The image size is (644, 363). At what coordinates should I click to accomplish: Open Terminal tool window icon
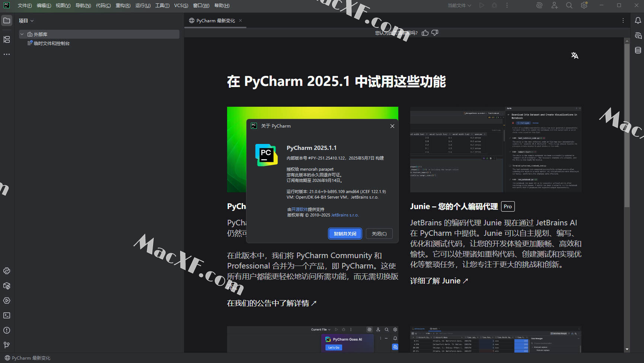coord(7,315)
